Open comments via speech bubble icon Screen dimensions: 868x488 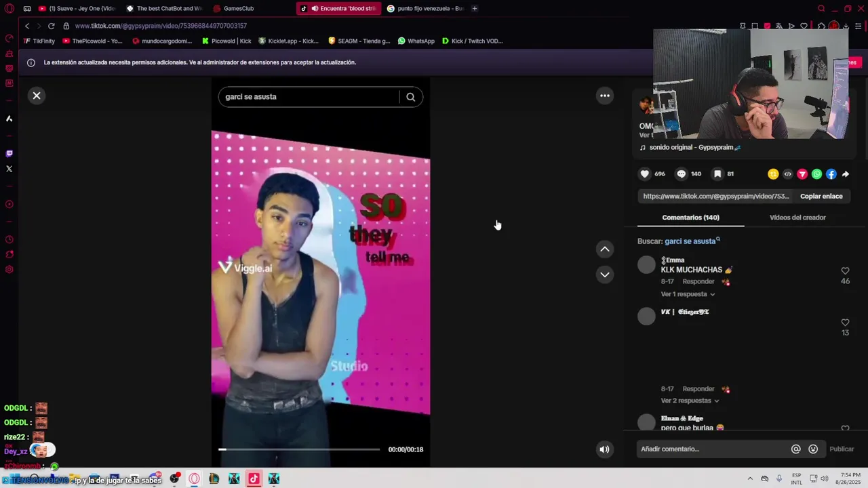click(682, 174)
